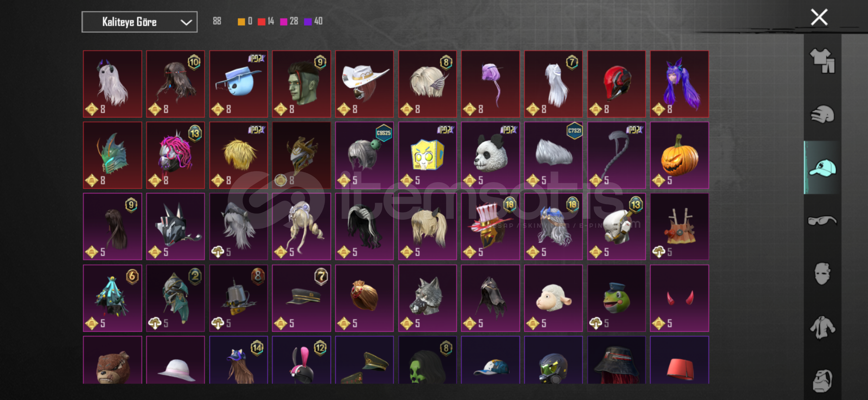Select the helmet category in the sidebar
Image resolution: width=868 pixels, height=400 pixels.
pyautogui.click(x=822, y=114)
